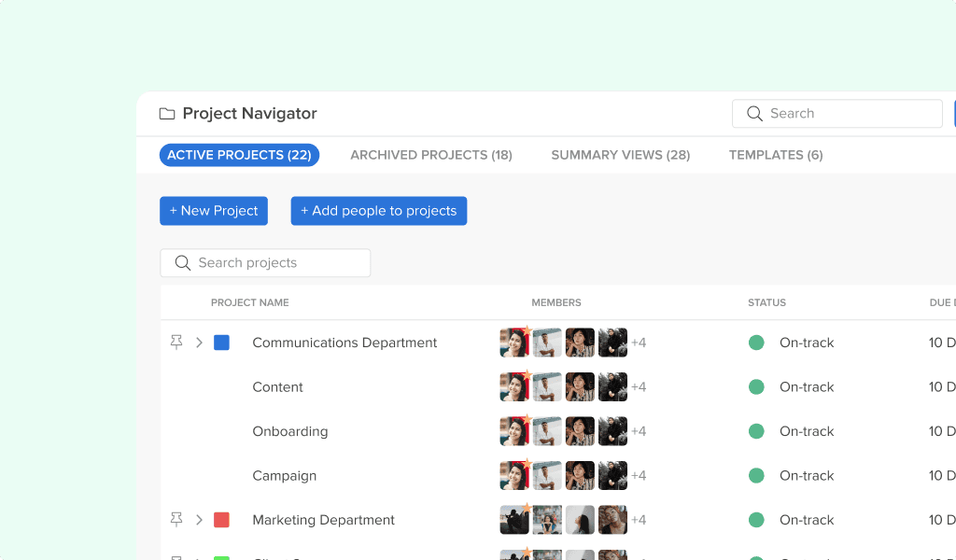
Task: Focus the top Search input field
Action: coord(837,113)
